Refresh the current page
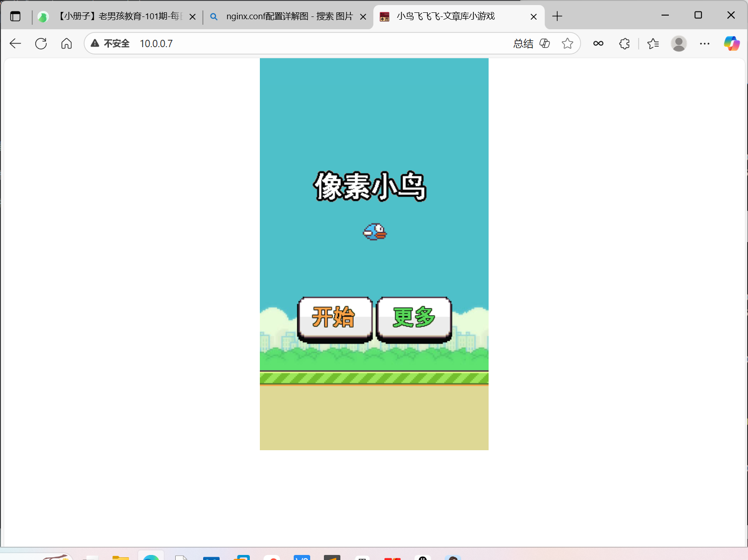The image size is (748, 560). coord(41,43)
